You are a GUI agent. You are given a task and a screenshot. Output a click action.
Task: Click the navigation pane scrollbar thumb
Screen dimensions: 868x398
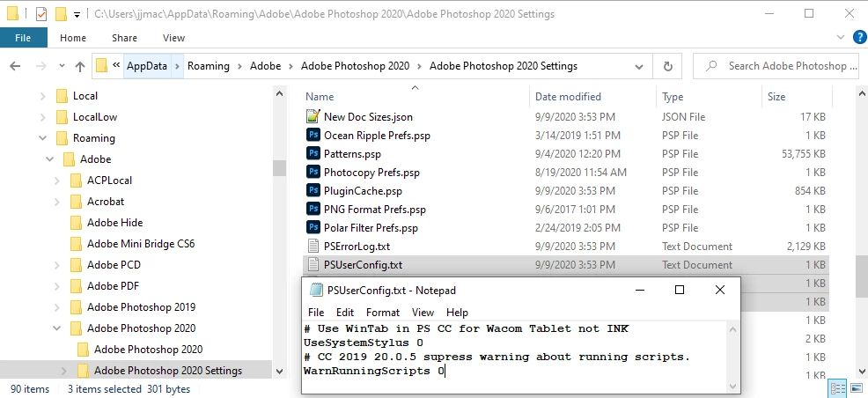(280, 168)
